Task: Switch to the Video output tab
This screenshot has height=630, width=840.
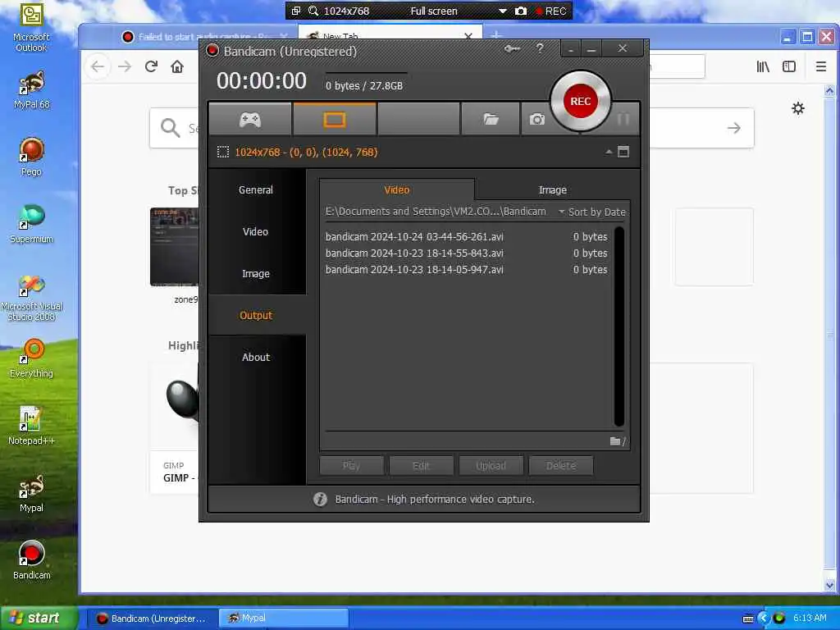Action: (x=396, y=189)
